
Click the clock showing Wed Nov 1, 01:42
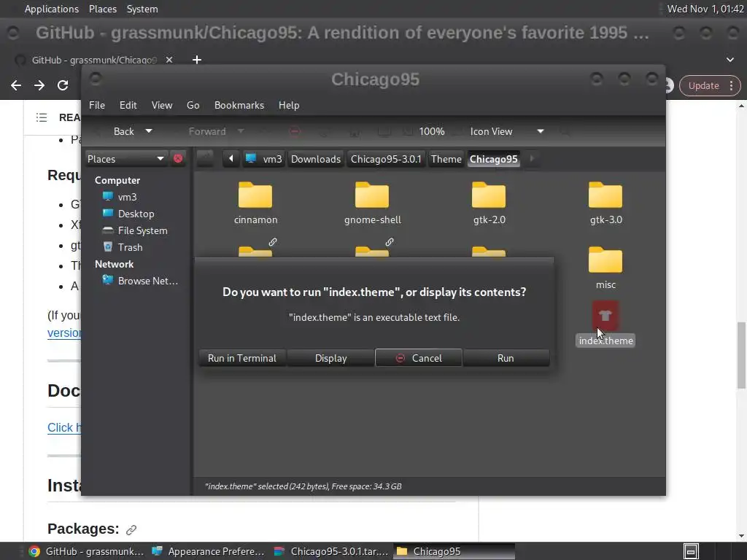[705, 9]
